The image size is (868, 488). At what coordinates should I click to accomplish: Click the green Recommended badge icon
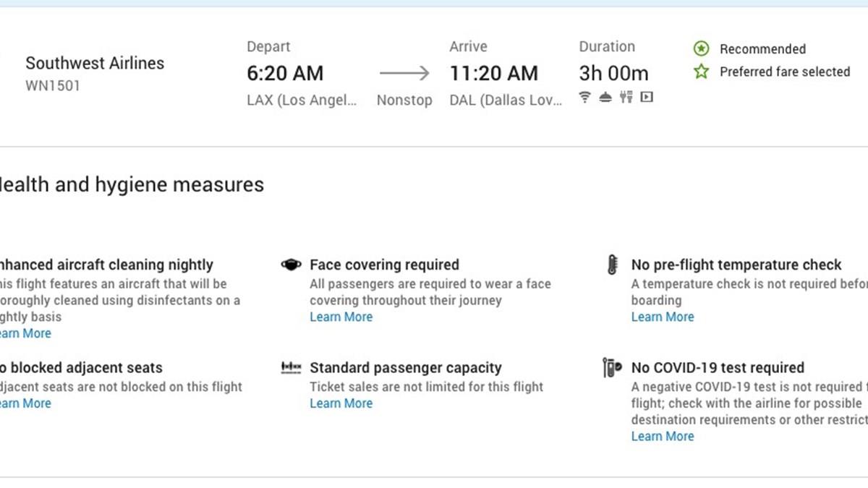[701, 48]
